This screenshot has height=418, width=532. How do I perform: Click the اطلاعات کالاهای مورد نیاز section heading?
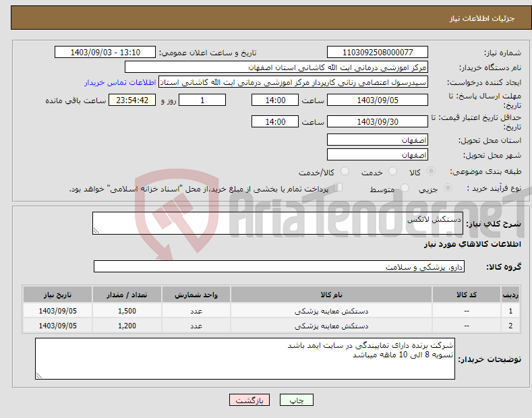click(x=472, y=244)
